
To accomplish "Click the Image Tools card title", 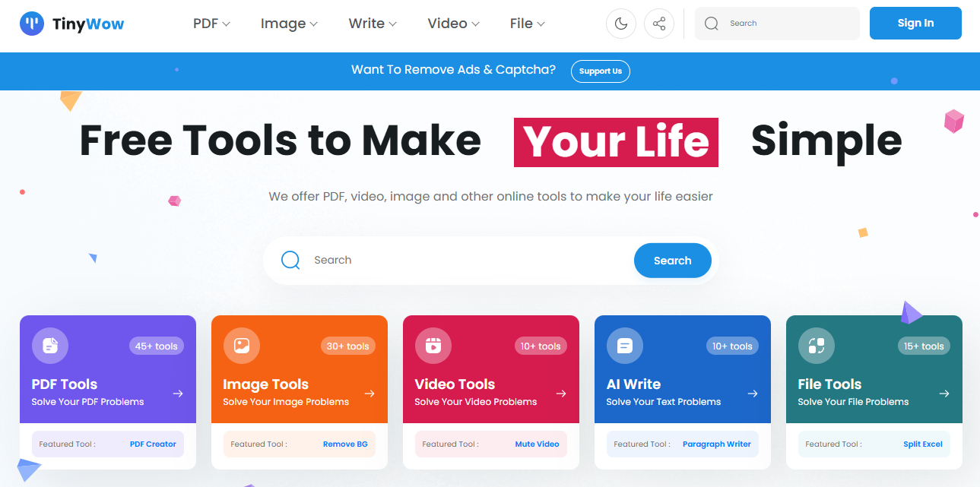I will click(x=266, y=384).
